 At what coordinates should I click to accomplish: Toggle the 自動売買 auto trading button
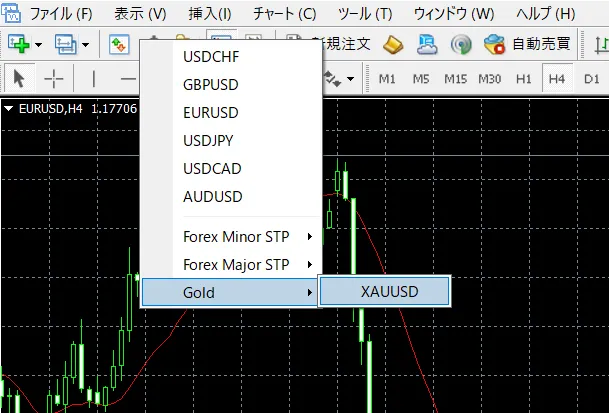click(x=528, y=44)
